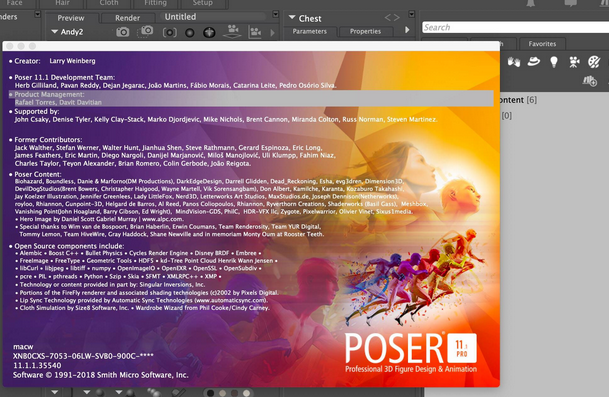Click the highlighted Product Management credits line
The image size is (609, 397).
pyautogui.click(x=251, y=98)
